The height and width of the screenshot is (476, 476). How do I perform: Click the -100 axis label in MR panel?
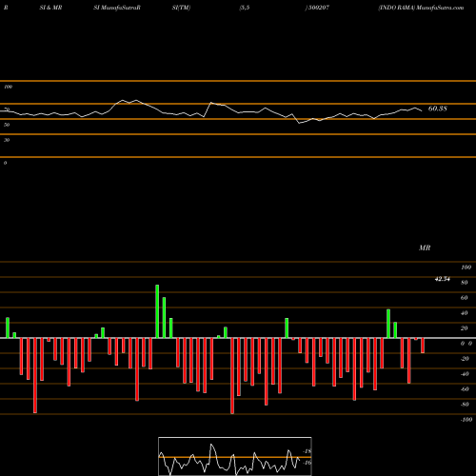coord(466,420)
